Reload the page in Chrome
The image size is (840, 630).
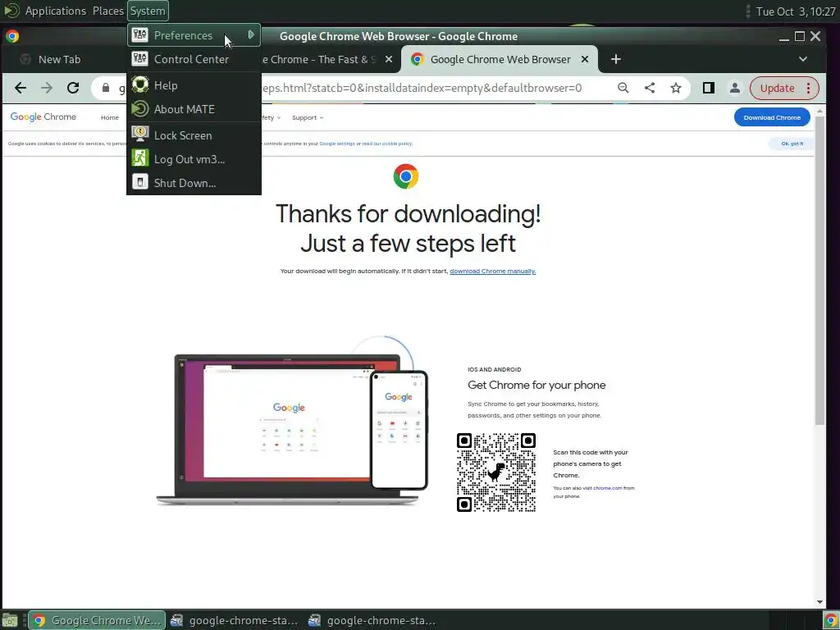point(73,88)
